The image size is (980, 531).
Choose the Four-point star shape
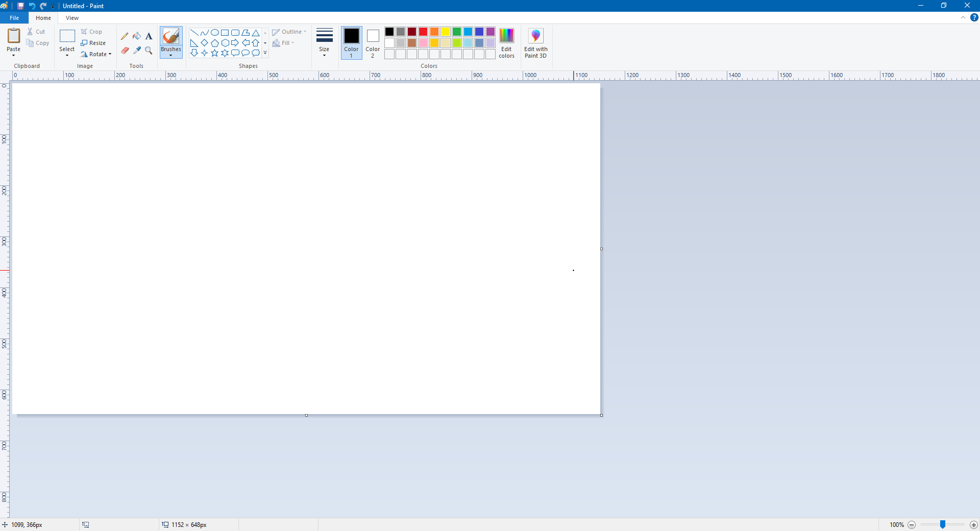[204, 53]
